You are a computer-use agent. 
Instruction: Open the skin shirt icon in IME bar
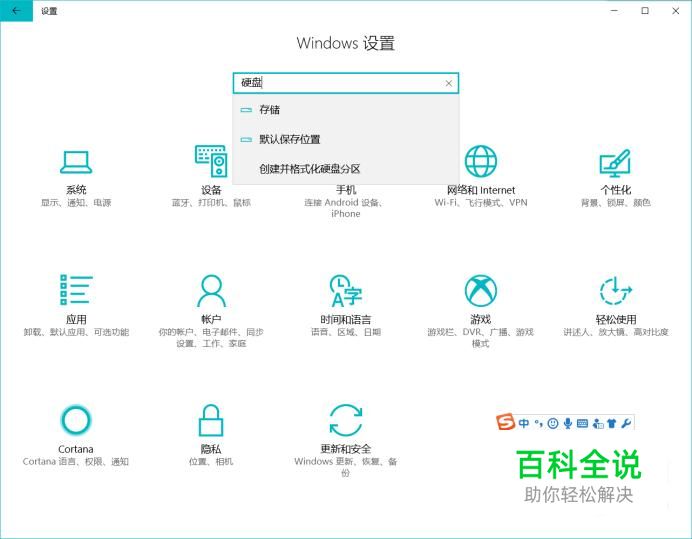[x=611, y=423]
